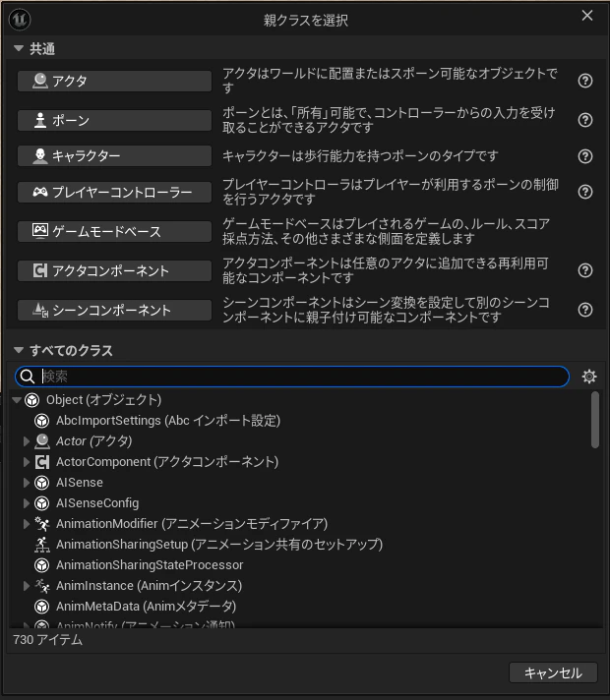Select Actor (アクタ) in class tree
610x700 pixels.
point(93,441)
